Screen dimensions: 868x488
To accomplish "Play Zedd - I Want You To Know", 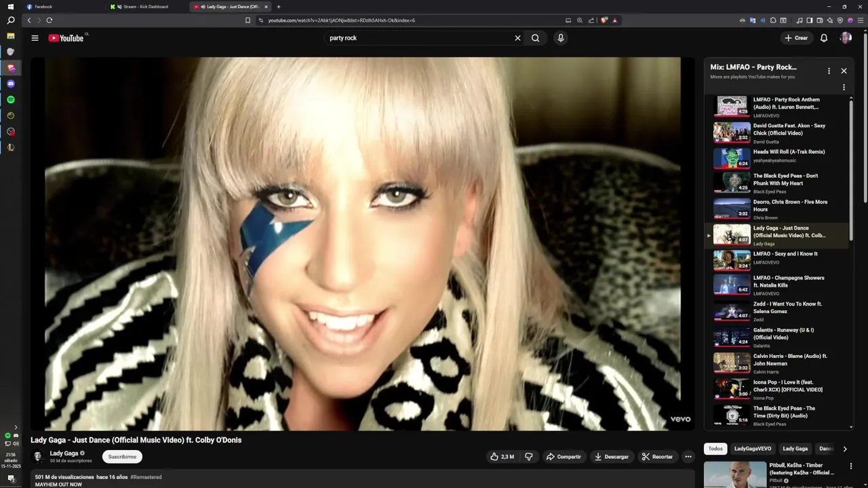I will (x=776, y=312).
